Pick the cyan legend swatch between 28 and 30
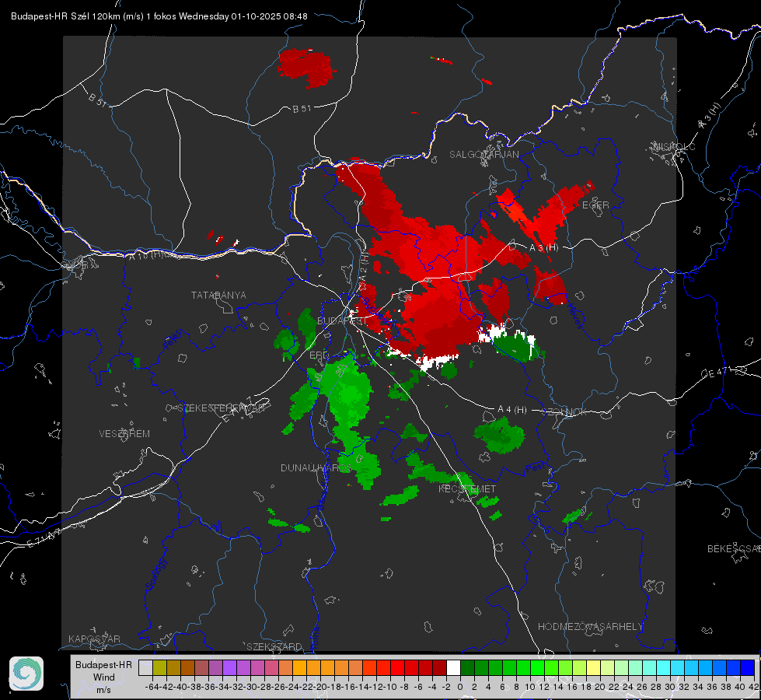The image size is (761, 700). pyautogui.click(x=664, y=667)
